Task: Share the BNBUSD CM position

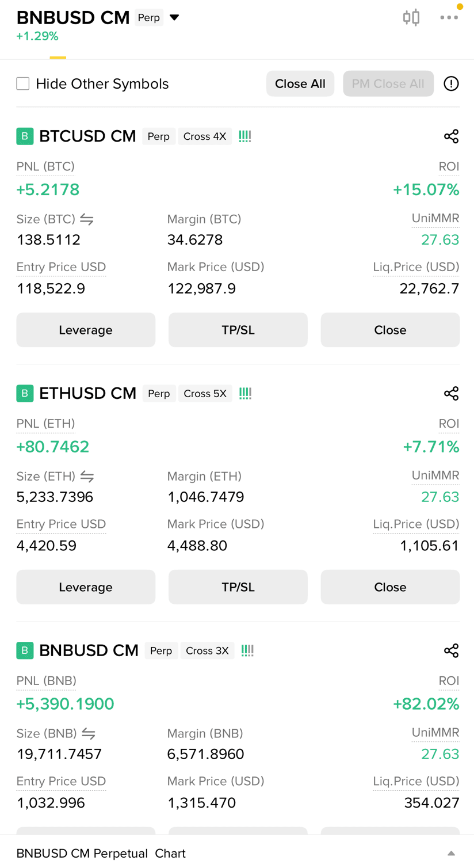Action: click(452, 651)
